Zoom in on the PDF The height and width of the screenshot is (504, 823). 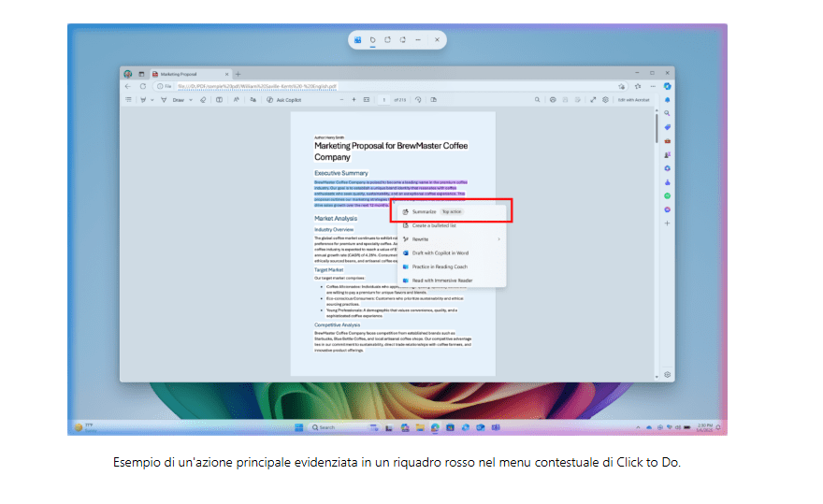pos(354,100)
